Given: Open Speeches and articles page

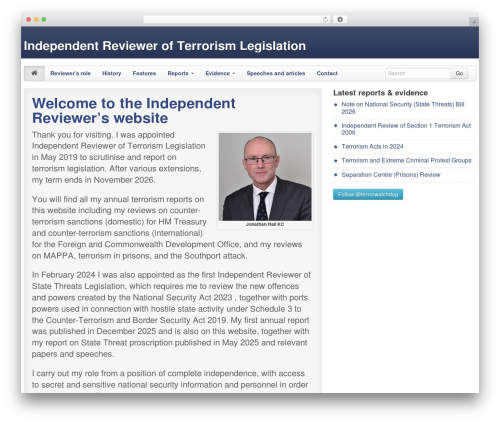Looking at the screenshot, I should 276,73.
